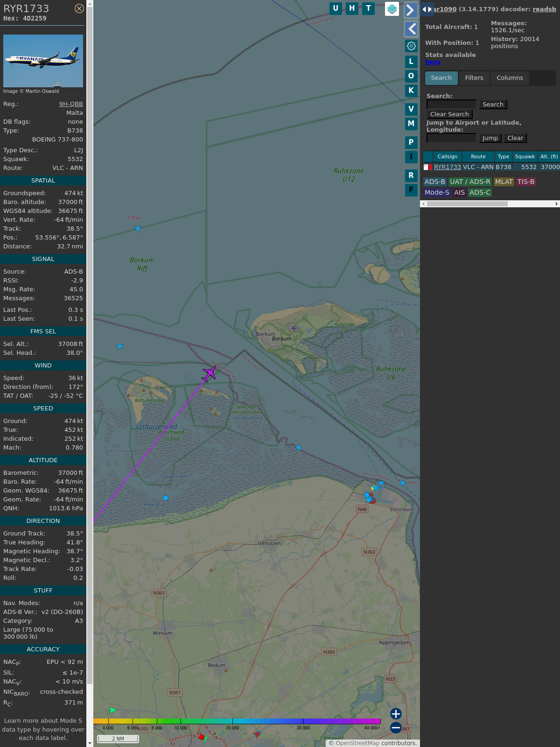Collapse sidebar with the left chevron button
This screenshot has height=747, width=560.
411,29
